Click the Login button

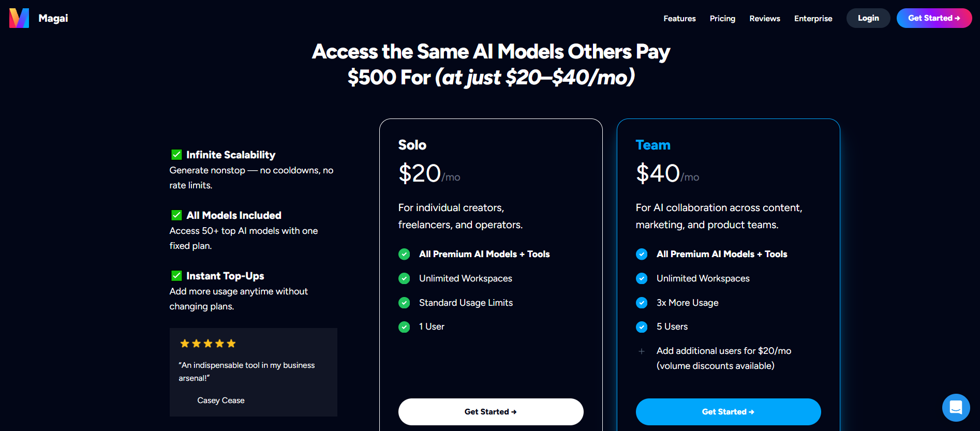pyautogui.click(x=868, y=18)
